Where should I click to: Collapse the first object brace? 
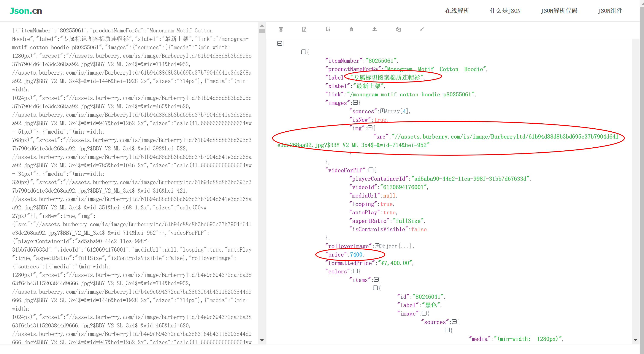303,52
